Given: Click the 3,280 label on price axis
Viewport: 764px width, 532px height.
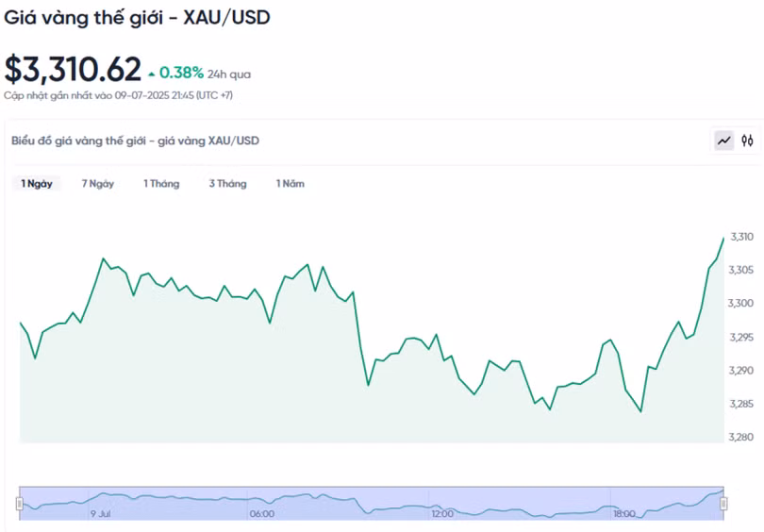Looking at the screenshot, I should pos(741,437).
